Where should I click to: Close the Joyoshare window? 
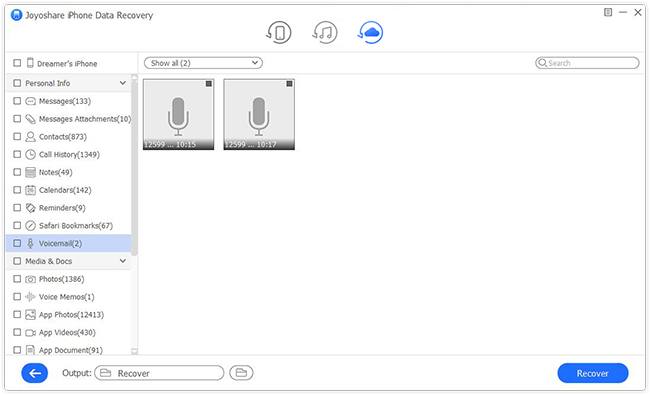click(638, 12)
